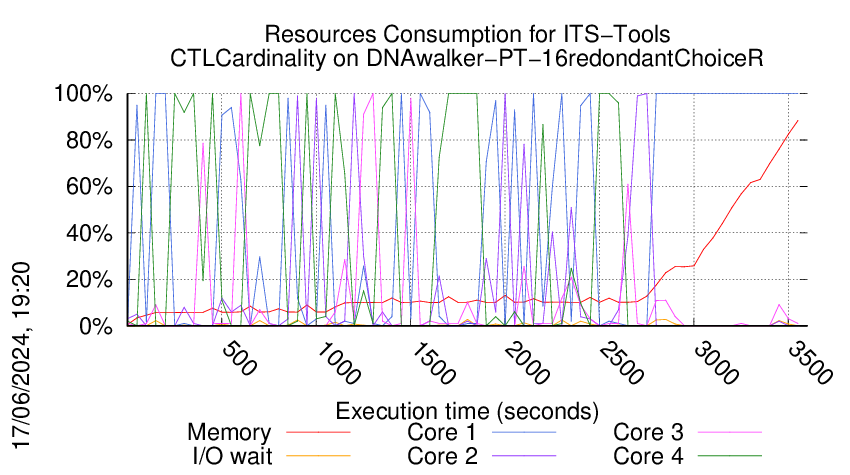Viewport: 850px width, 475px height.
Task: Click the 80% y-axis label
Action: click(90, 140)
